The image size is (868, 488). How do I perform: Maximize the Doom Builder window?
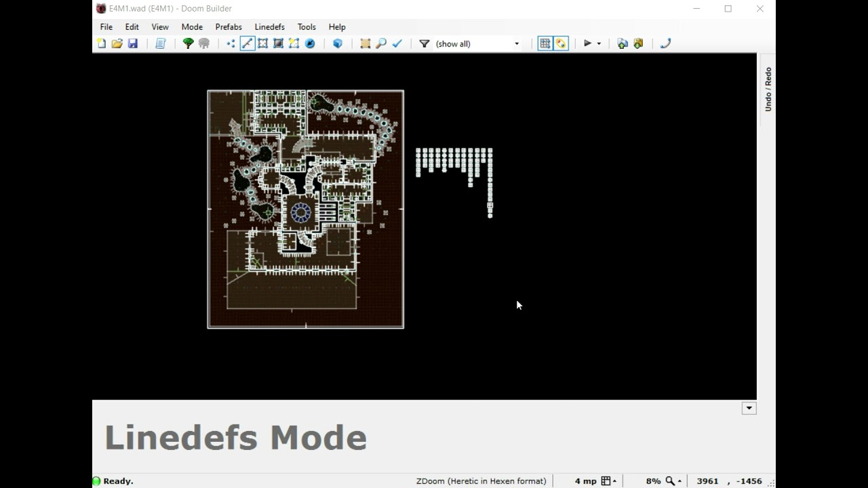(x=728, y=9)
